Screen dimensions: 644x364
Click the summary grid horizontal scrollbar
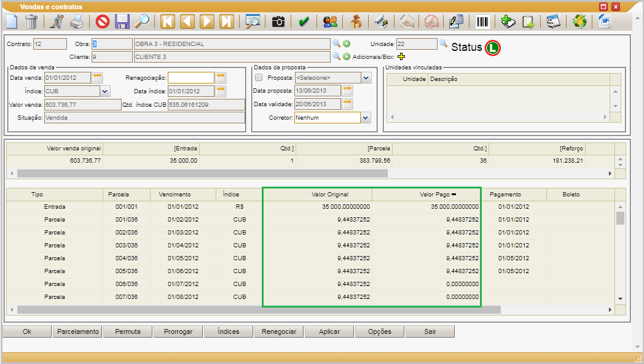coord(203,174)
